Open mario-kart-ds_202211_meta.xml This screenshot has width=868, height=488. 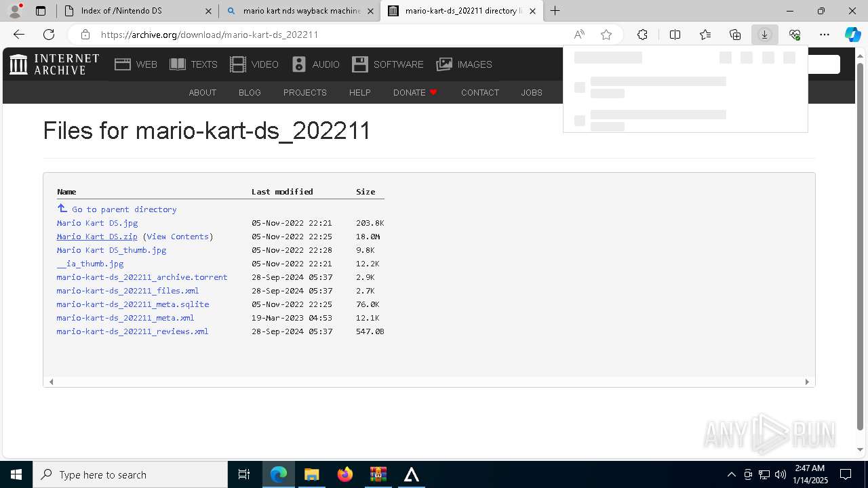125,318
